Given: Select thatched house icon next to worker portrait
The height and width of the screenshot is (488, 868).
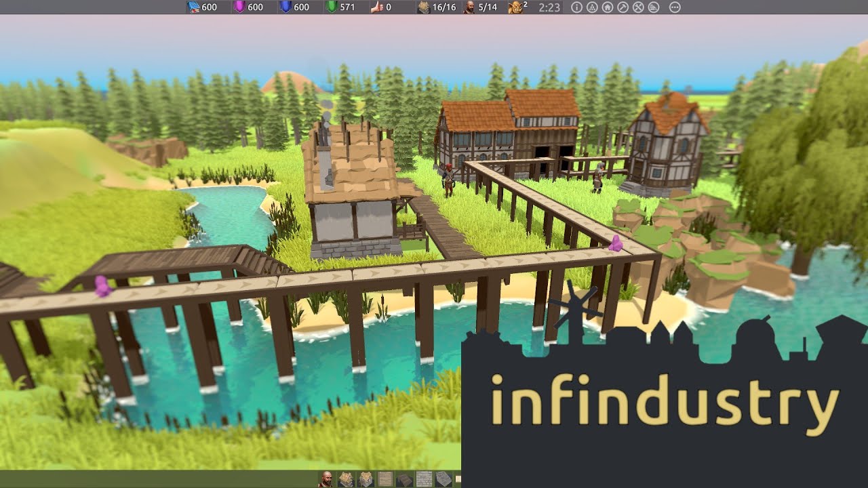Looking at the screenshot, I should point(346,479).
